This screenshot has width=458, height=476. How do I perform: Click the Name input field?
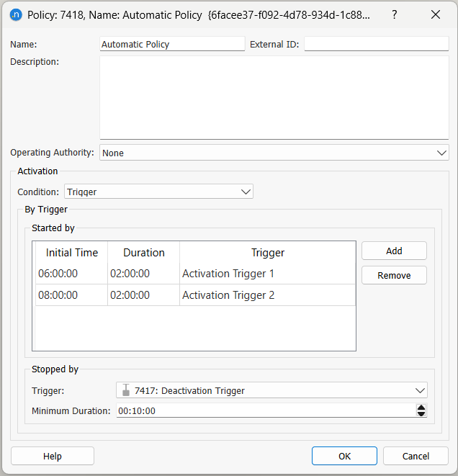tap(172, 45)
